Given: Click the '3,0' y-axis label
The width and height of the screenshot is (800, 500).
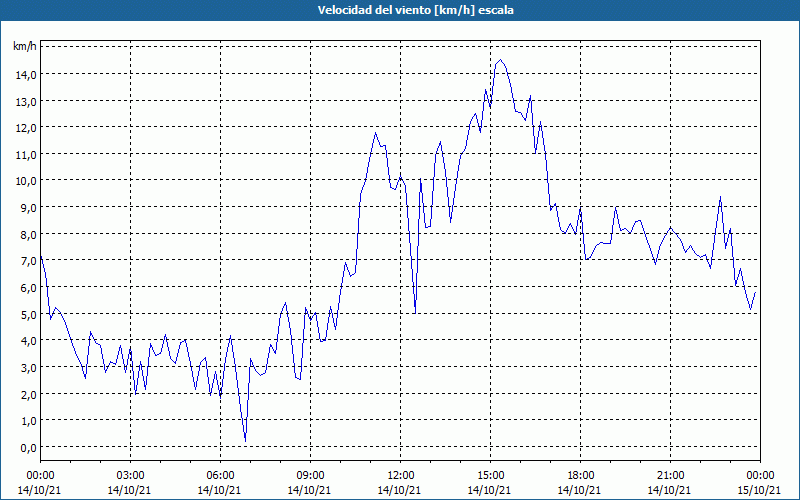Looking at the screenshot, I should [x=28, y=367].
